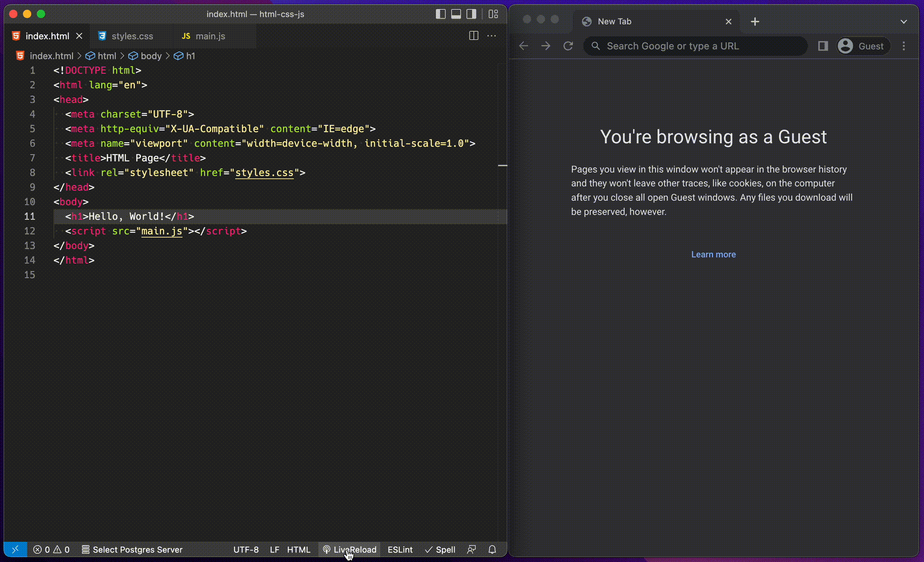Toggle the secondary sidebar layout icon
The width and height of the screenshot is (924, 562).
click(x=471, y=14)
